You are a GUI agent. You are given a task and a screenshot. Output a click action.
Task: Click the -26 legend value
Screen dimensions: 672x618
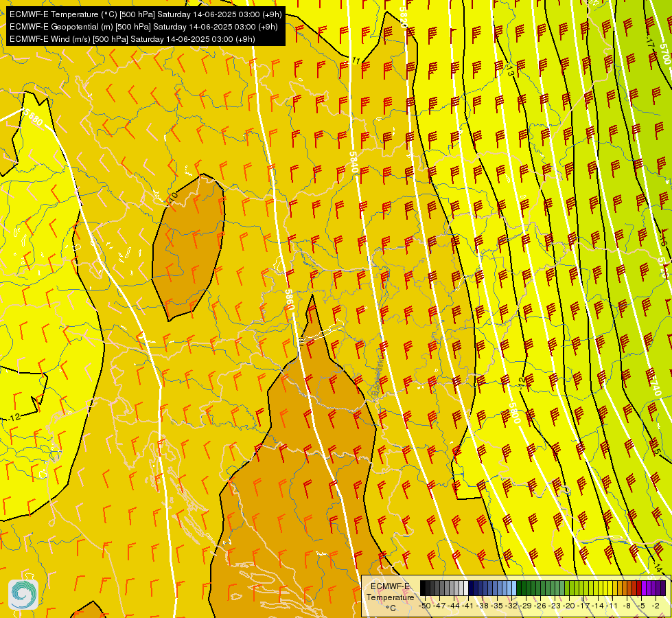542,606
